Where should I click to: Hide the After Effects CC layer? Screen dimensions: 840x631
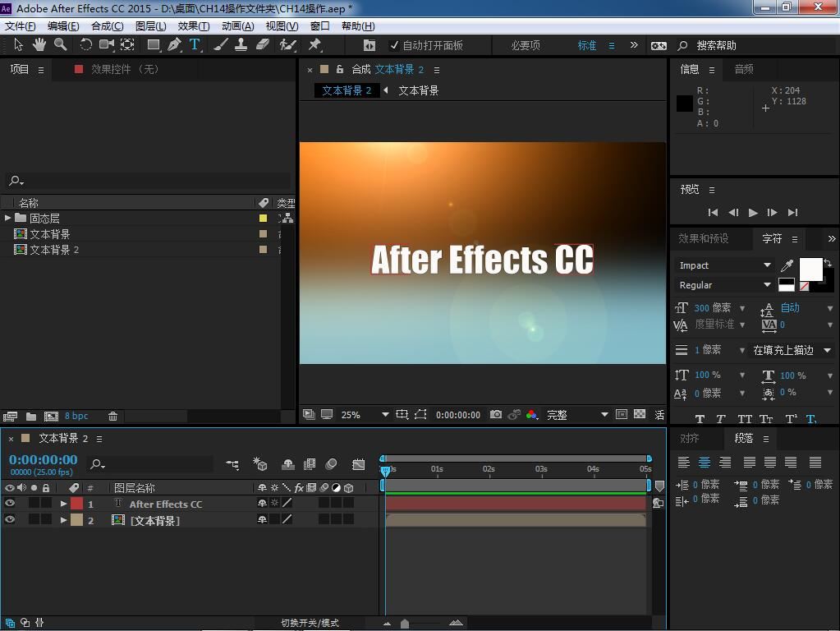(x=9, y=504)
